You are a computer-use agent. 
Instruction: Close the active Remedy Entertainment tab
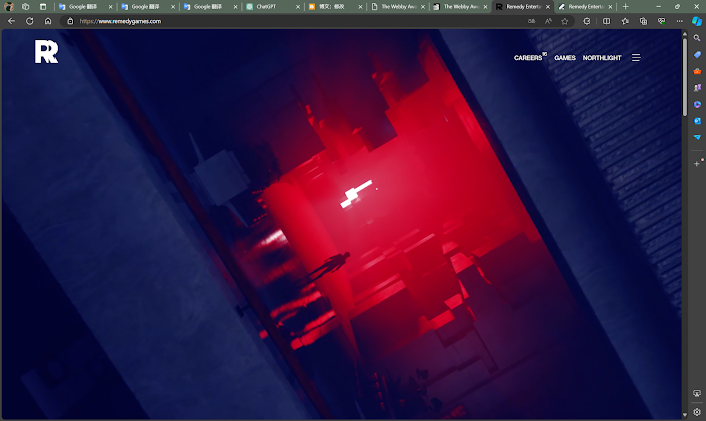point(548,7)
